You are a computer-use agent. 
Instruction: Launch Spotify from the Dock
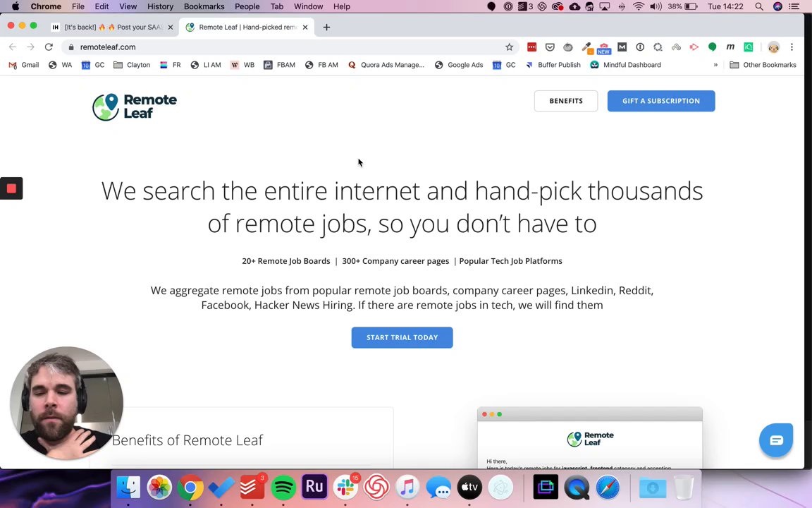(283, 488)
